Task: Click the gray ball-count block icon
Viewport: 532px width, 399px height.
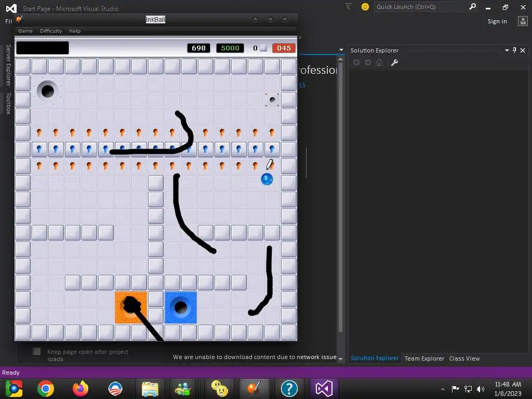Action: 263,48
